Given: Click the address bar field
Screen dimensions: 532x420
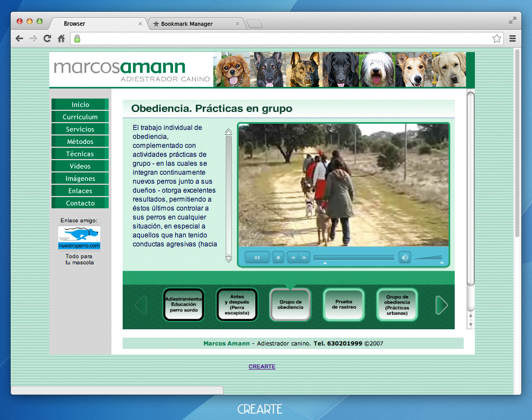Looking at the screenshot, I should tap(287, 39).
